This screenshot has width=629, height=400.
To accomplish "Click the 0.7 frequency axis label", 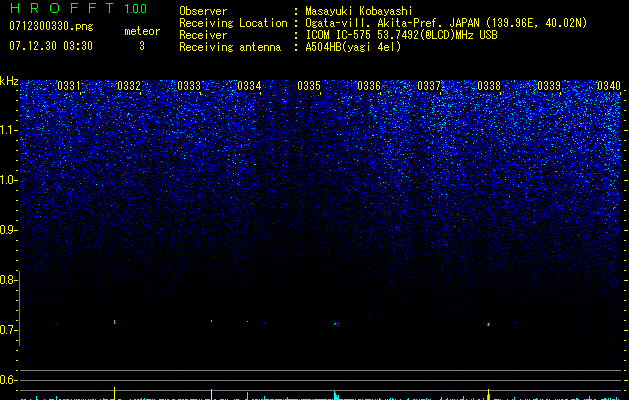I will [x=7, y=330].
